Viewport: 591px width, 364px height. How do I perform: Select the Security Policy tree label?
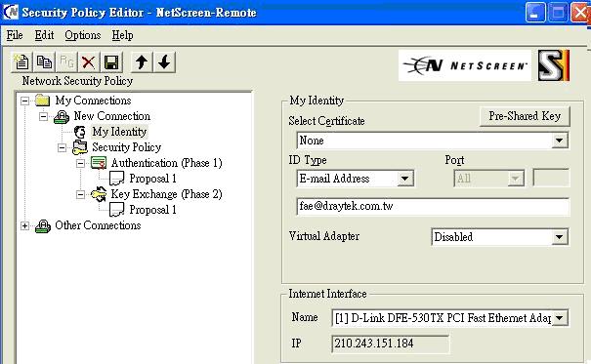point(127,147)
